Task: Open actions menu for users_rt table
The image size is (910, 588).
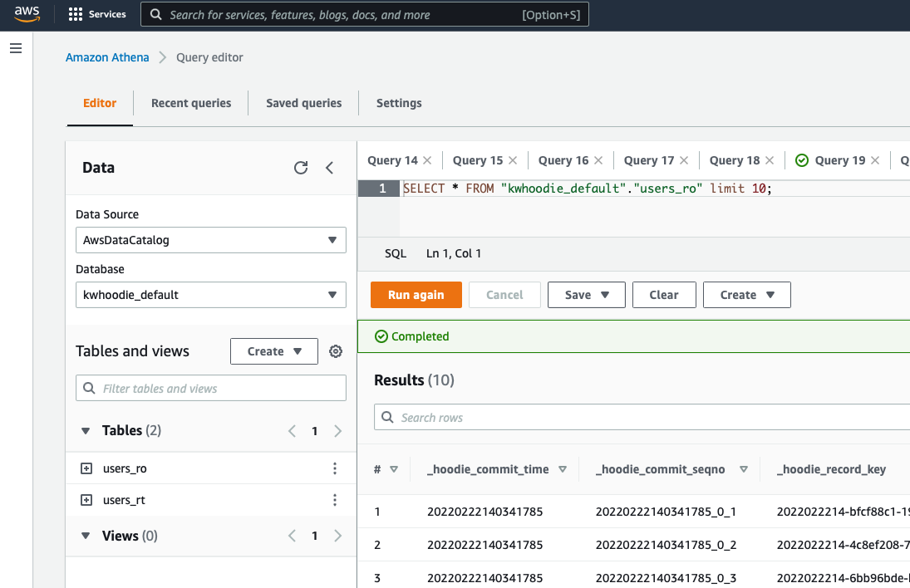Action: click(335, 500)
